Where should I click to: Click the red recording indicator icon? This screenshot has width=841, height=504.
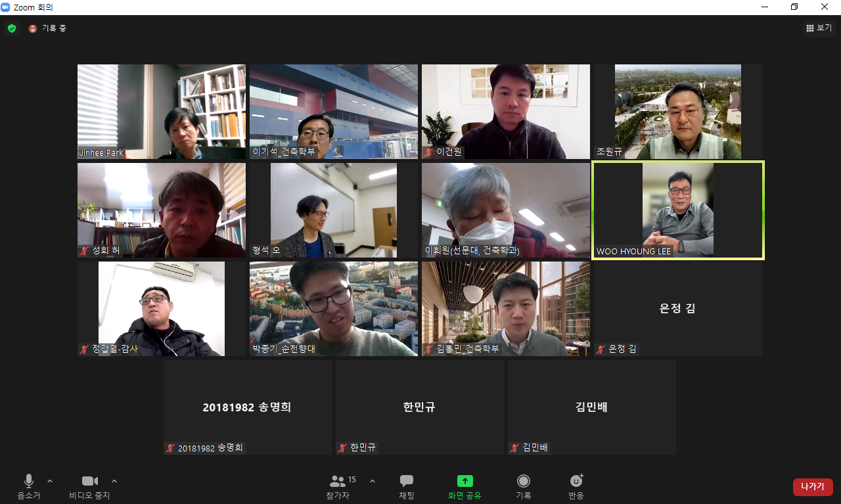click(33, 28)
